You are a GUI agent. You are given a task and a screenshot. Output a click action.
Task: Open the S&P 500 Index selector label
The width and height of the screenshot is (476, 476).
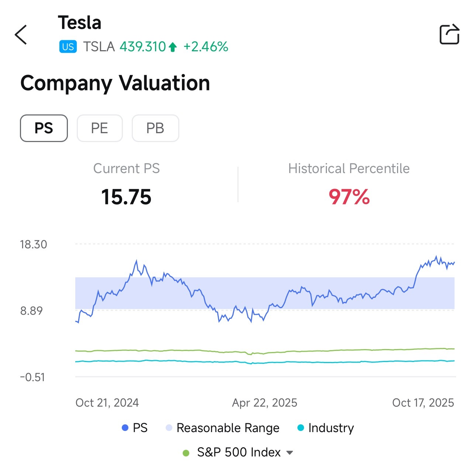pyautogui.click(x=239, y=452)
